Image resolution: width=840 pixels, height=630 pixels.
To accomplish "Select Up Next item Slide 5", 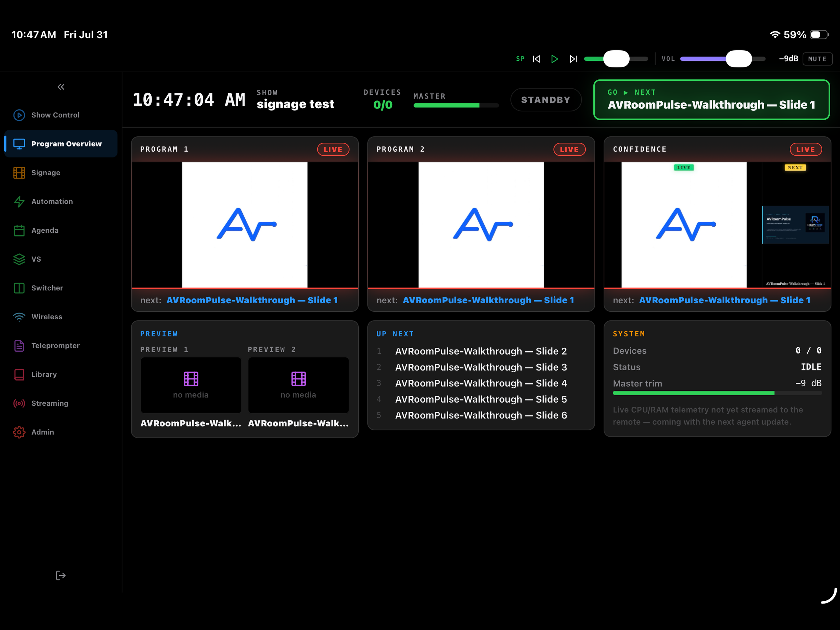I will [481, 399].
